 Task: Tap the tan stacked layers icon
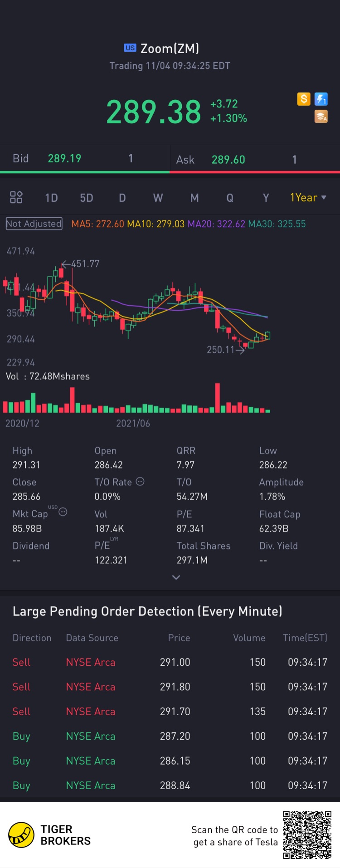321,117
